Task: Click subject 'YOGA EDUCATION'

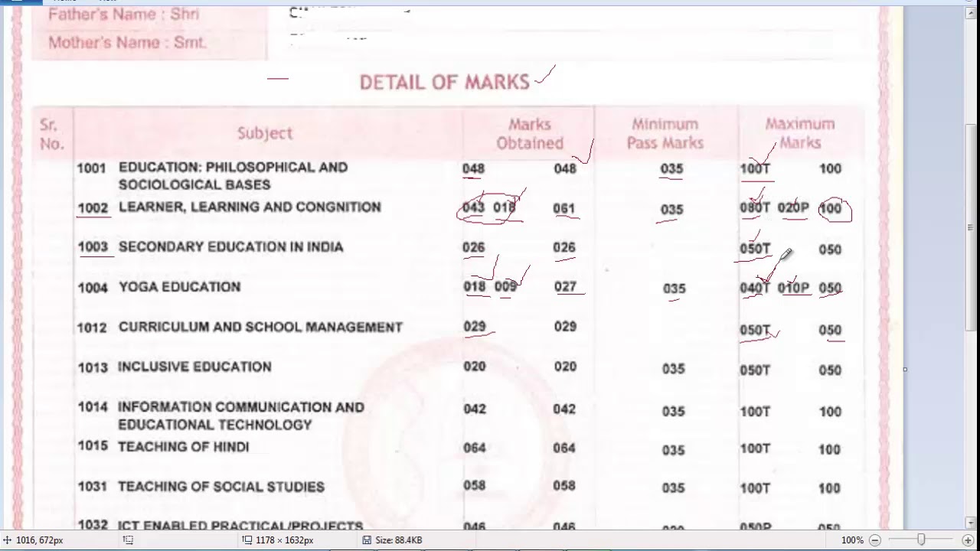Action: [x=179, y=287]
